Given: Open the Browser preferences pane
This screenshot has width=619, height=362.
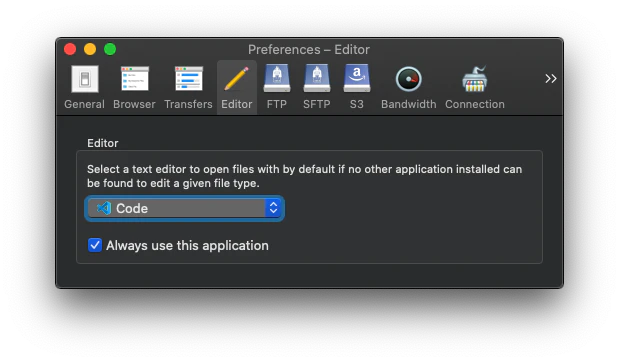Looking at the screenshot, I should (134, 88).
